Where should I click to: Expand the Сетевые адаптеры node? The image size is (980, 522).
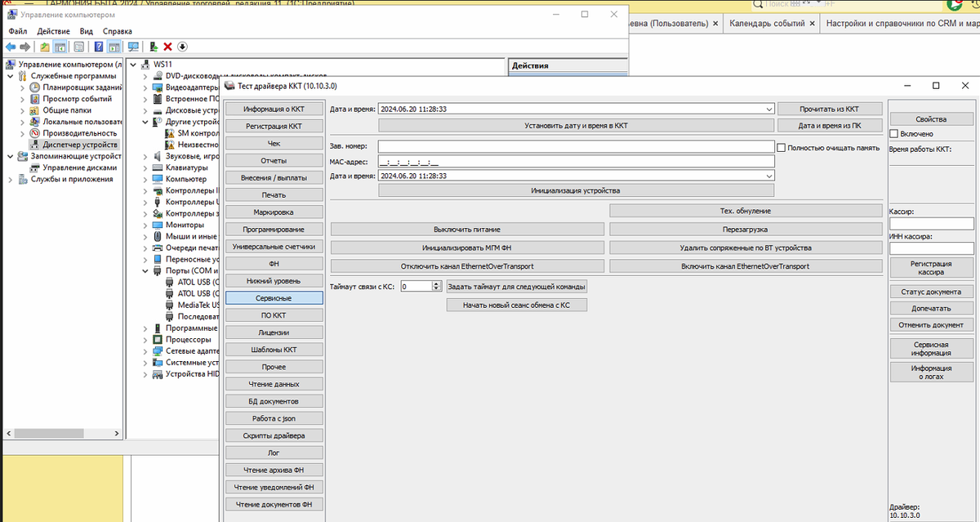(145, 350)
